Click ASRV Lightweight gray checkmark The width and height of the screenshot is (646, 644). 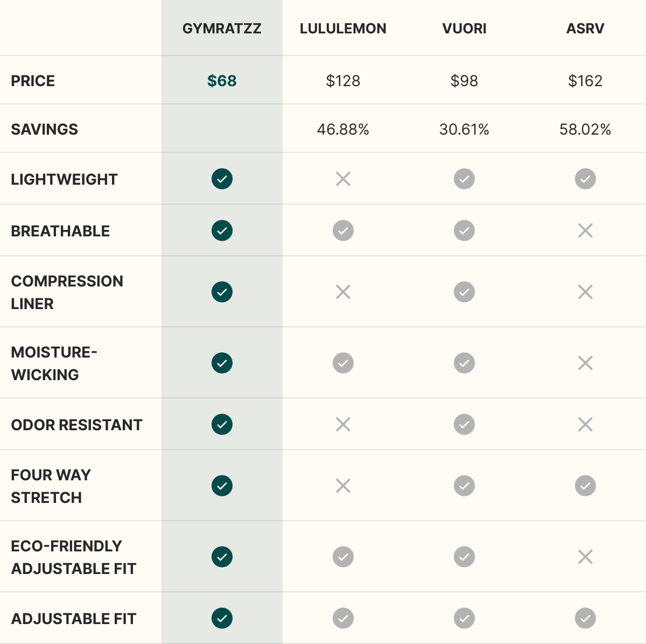(x=585, y=179)
